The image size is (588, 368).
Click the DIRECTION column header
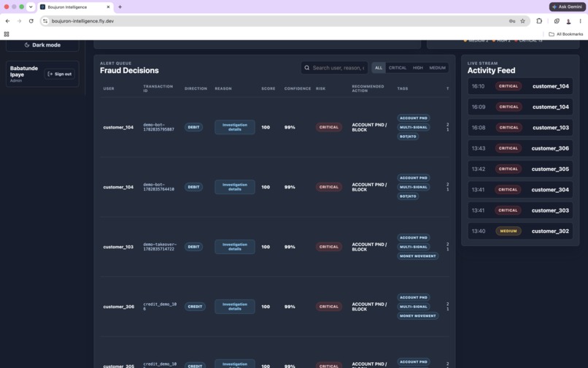pyautogui.click(x=196, y=88)
